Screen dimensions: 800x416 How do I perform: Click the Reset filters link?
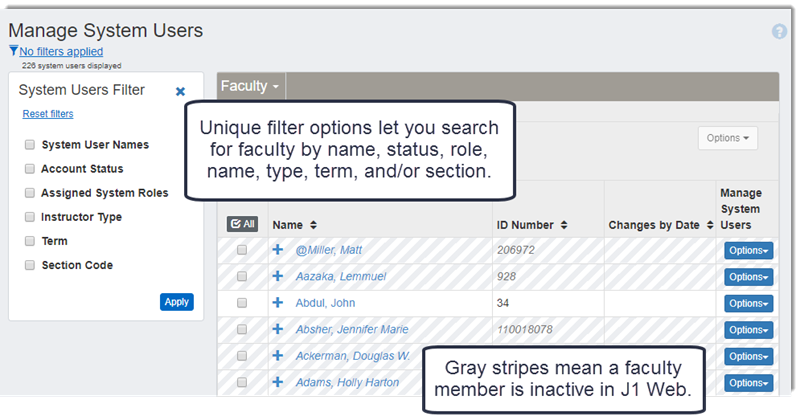coord(48,114)
